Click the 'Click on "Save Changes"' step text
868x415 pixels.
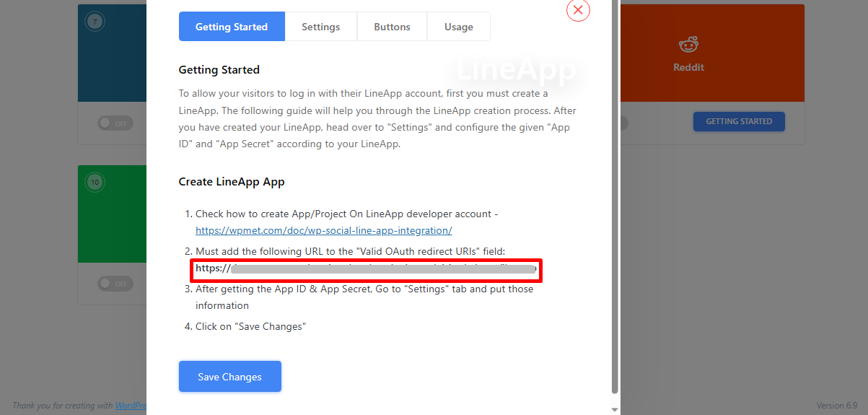pyautogui.click(x=251, y=326)
